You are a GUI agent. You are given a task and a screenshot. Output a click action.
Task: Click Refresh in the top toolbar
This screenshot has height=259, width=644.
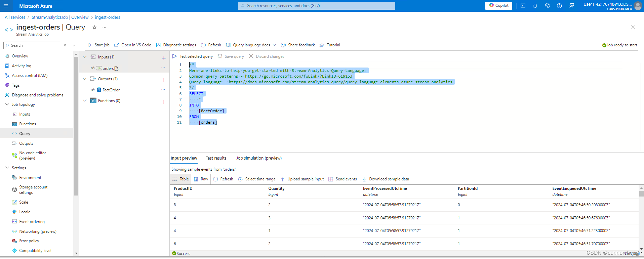click(x=211, y=45)
